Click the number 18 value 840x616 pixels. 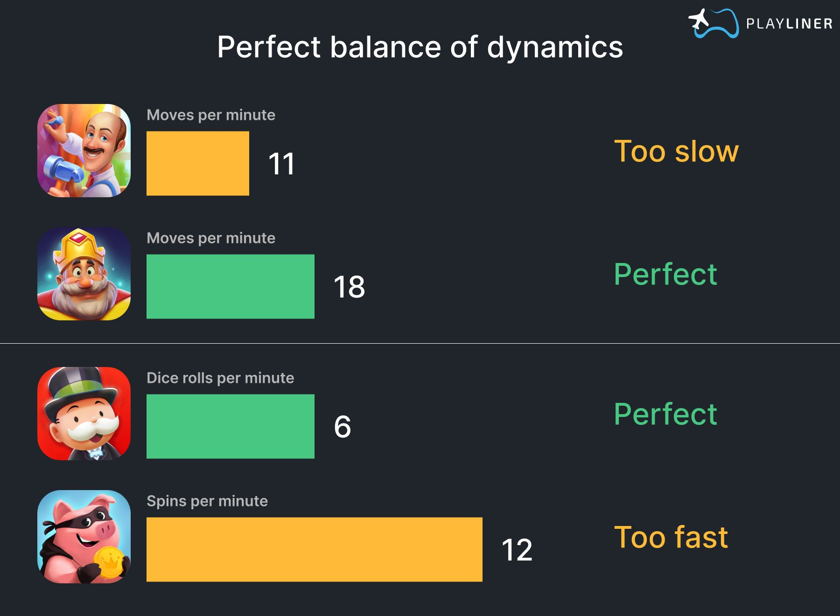pyautogui.click(x=349, y=287)
